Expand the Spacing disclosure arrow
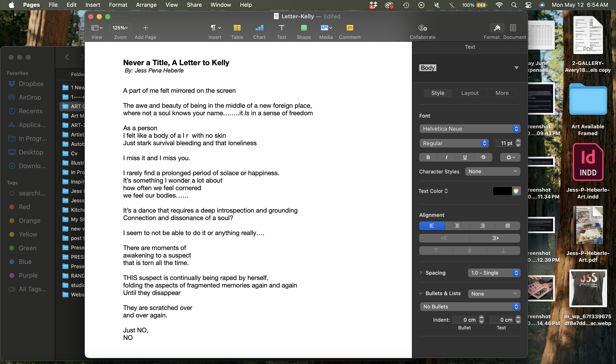This screenshot has width=616, height=364. (421, 273)
